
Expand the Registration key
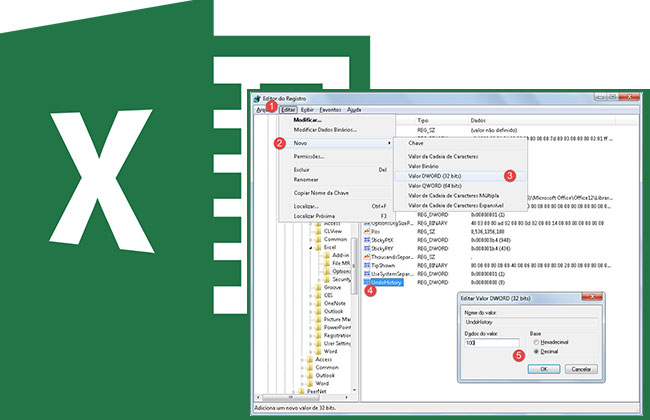coord(310,335)
